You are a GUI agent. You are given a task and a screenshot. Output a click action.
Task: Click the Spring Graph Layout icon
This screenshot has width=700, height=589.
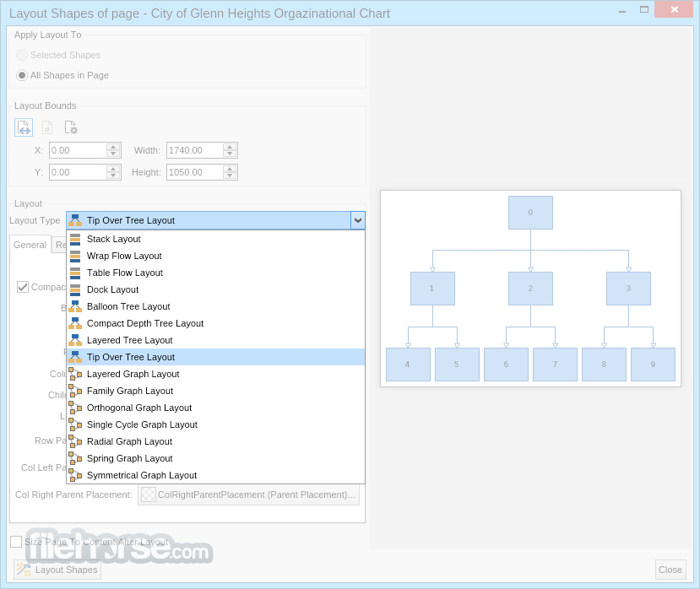point(75,459)
